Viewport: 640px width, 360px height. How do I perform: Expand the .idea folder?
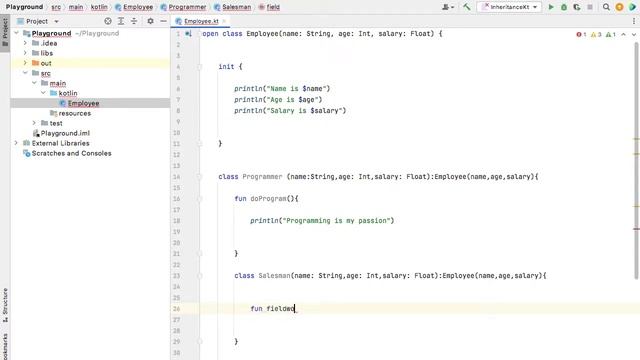click(25, 43)
